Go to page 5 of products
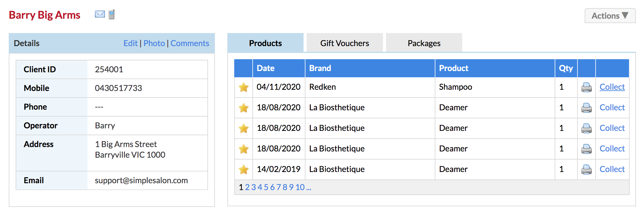Screen dimensions: 644x215 click(266, 187)
